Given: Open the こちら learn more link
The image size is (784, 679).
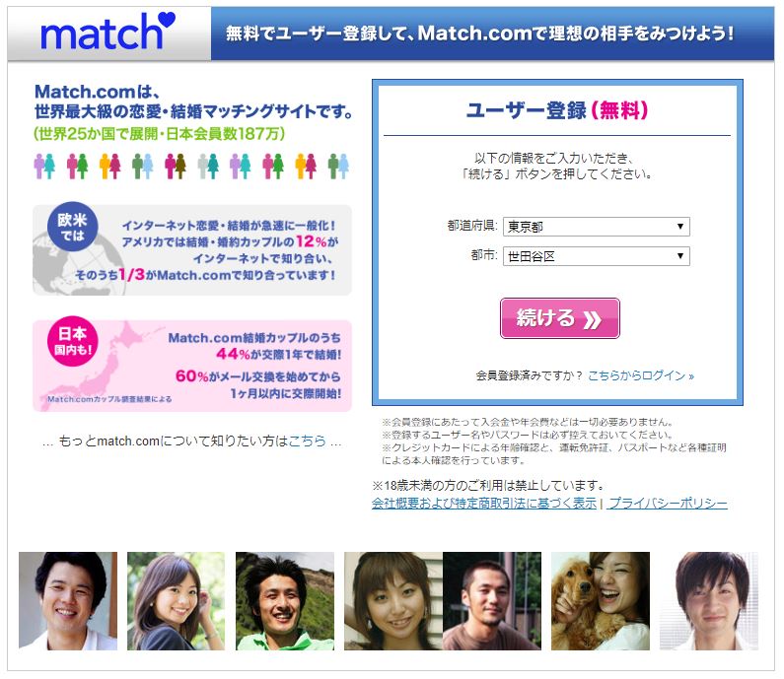Looking at the screenshot, I should click(307, 441).
